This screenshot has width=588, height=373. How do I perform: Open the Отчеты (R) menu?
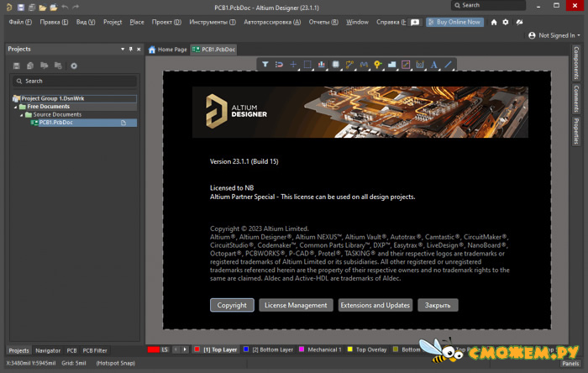[x=323, y=22]
